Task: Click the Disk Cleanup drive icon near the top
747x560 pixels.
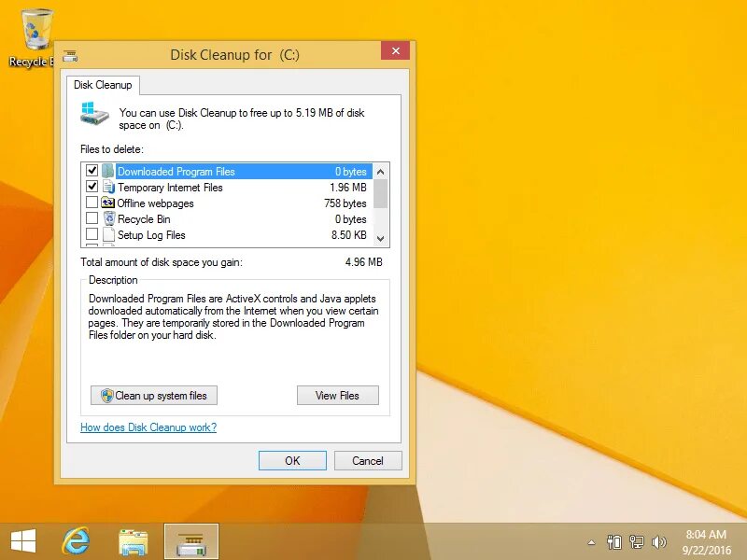Action: coord(93,113)
